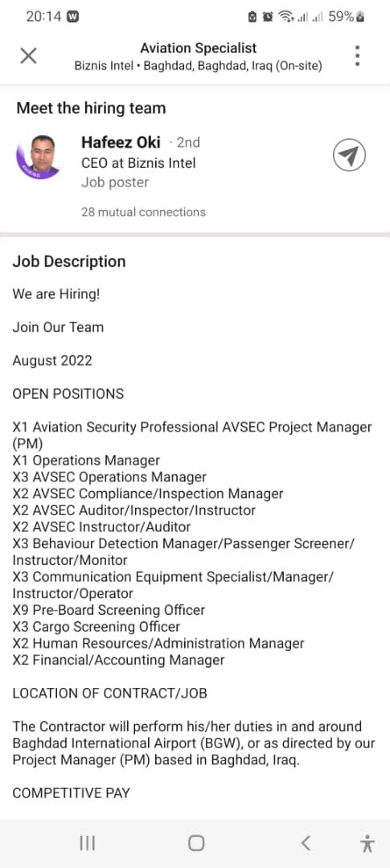The height and width of the screenshot is (868, 390).
Task: View the 28 mutual connections
Action: click(143, 212)
